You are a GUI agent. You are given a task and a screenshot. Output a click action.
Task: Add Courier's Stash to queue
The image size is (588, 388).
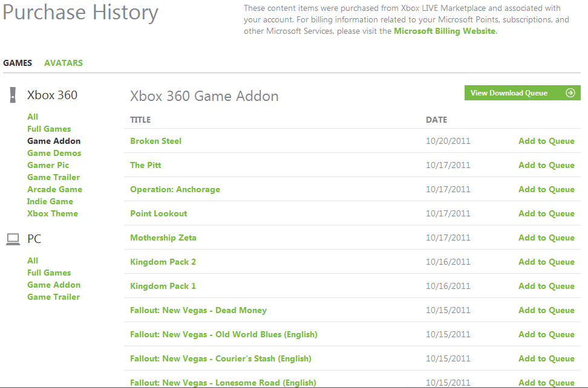pos(546,359)
